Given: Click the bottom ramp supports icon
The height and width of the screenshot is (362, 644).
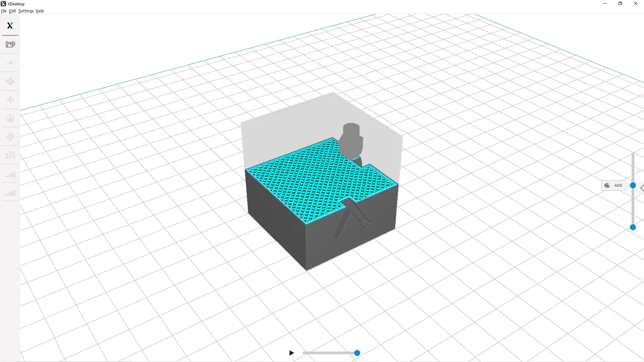Looking at the screenshot, I should (x=10, y=193).
